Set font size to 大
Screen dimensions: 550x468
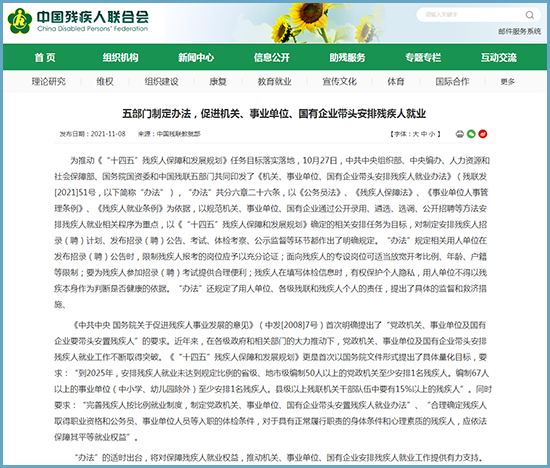pyautogui.click(x=416, y=134)
